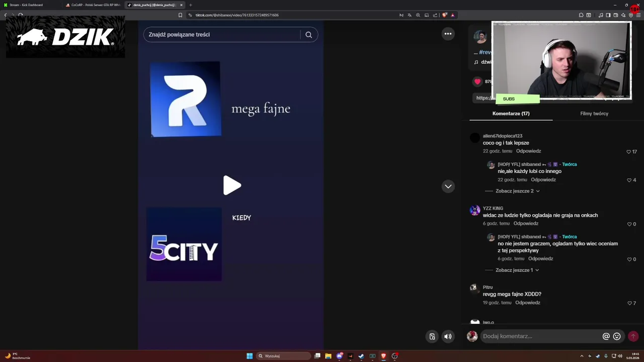The width and height of the screenshot is (644, 362).
Task: Expand "Zobacz jeszcze 1" replies
Action: click(x=517, y=270)
